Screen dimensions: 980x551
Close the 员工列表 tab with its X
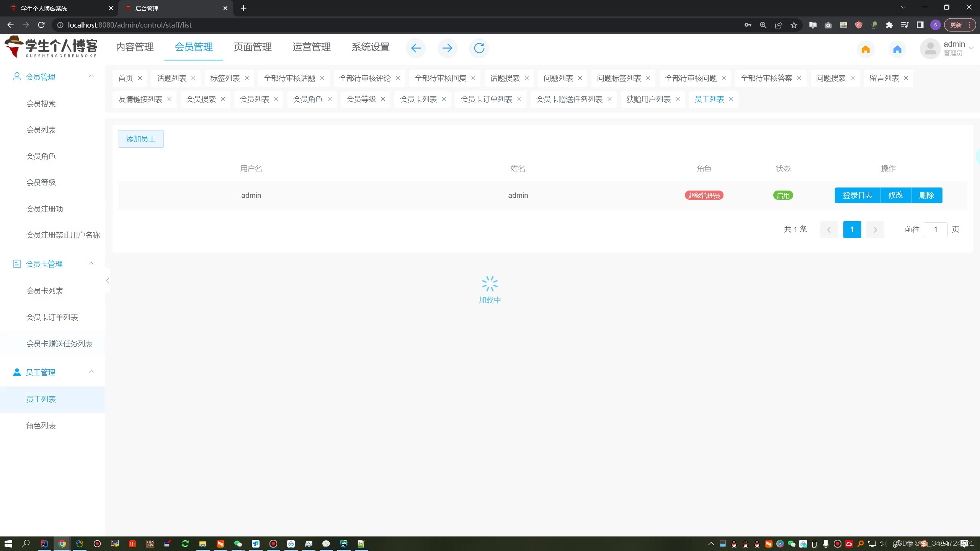coord(731,99)
